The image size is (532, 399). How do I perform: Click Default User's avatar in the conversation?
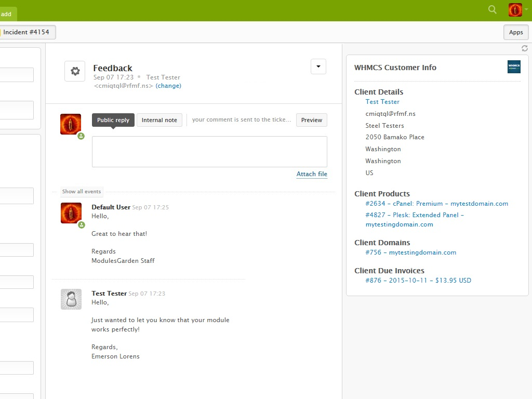coord(71,213)
